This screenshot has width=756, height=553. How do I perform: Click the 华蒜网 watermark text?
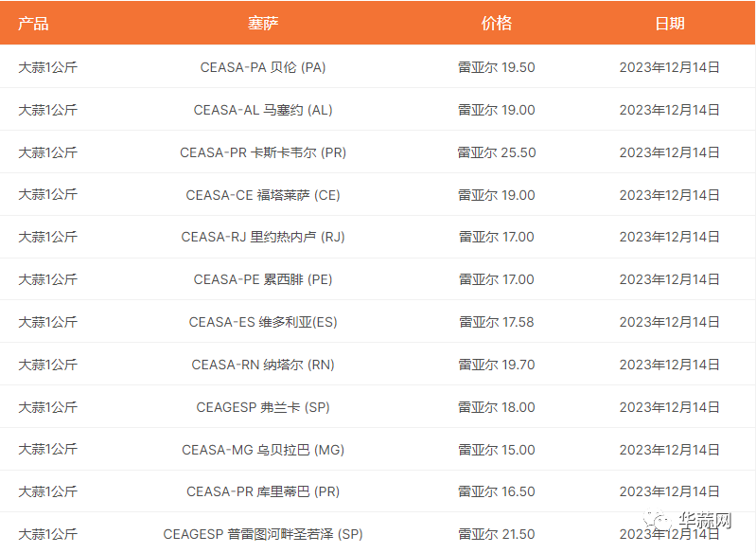(x=705, y=522)
